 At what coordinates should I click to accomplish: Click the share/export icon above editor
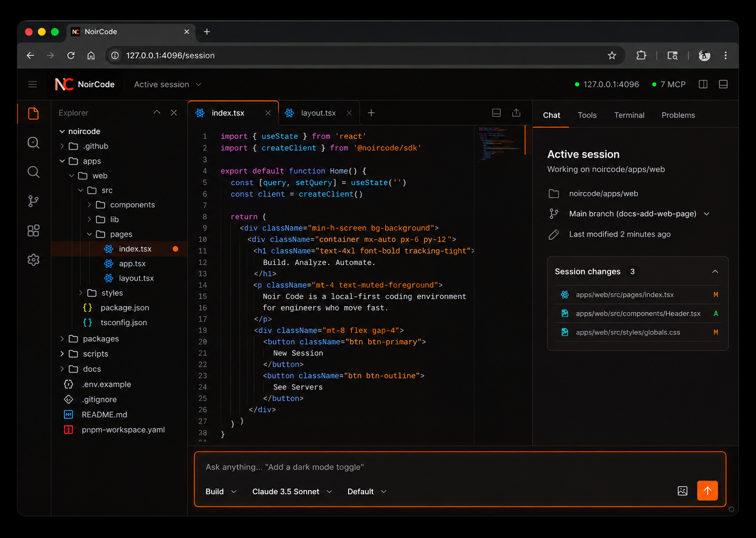(517, 113)
